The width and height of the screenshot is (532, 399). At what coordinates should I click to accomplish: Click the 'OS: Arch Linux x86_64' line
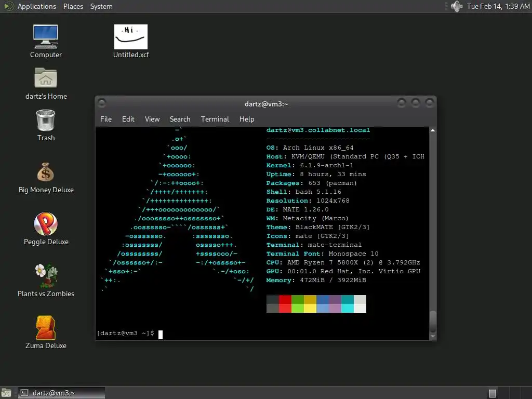coord(310,148)
